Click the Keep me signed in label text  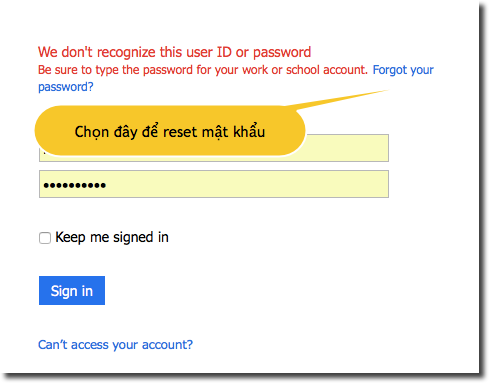(x=112, y=237)
